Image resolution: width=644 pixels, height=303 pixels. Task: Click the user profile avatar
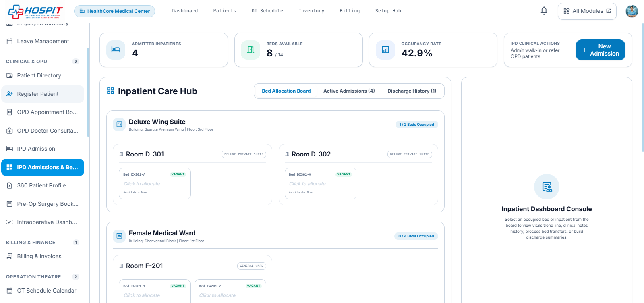[x=632, y=11]
